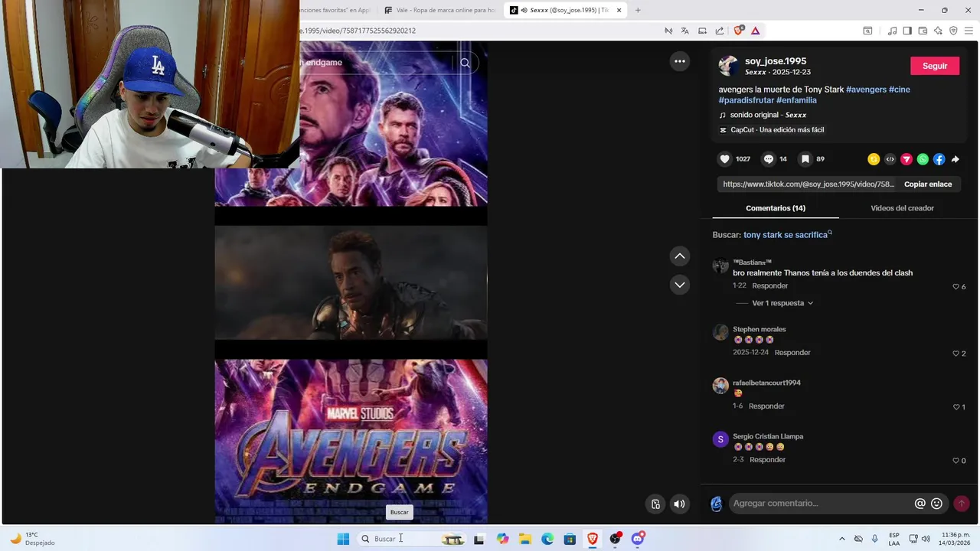Open the three-dot more options menu on video

680,61
